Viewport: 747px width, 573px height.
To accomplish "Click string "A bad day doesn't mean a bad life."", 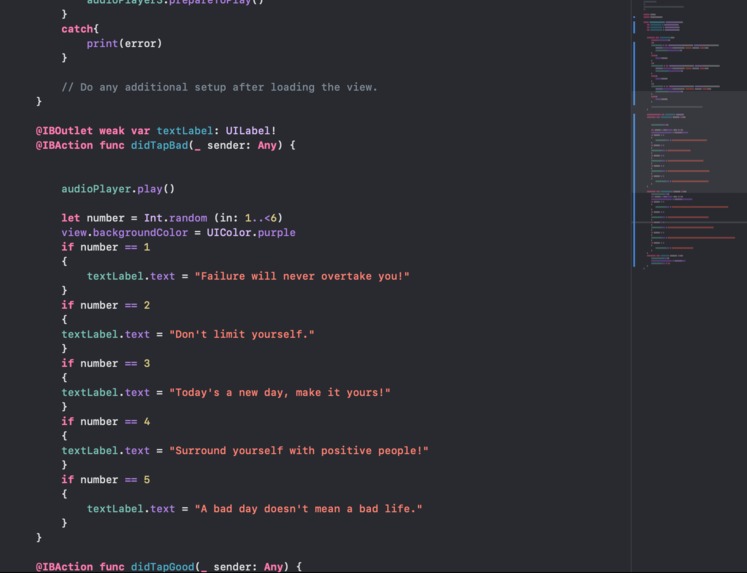I will [x=308, y=509].
